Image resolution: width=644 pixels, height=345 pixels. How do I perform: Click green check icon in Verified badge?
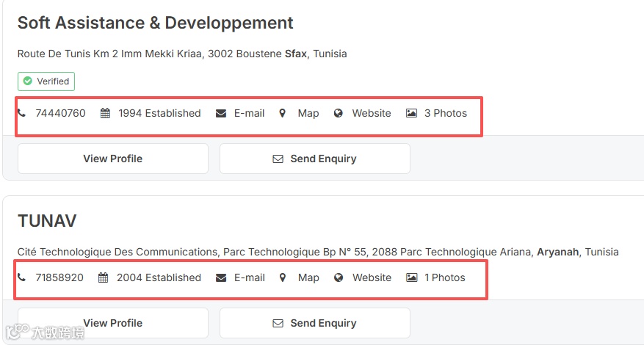[27, 81]
